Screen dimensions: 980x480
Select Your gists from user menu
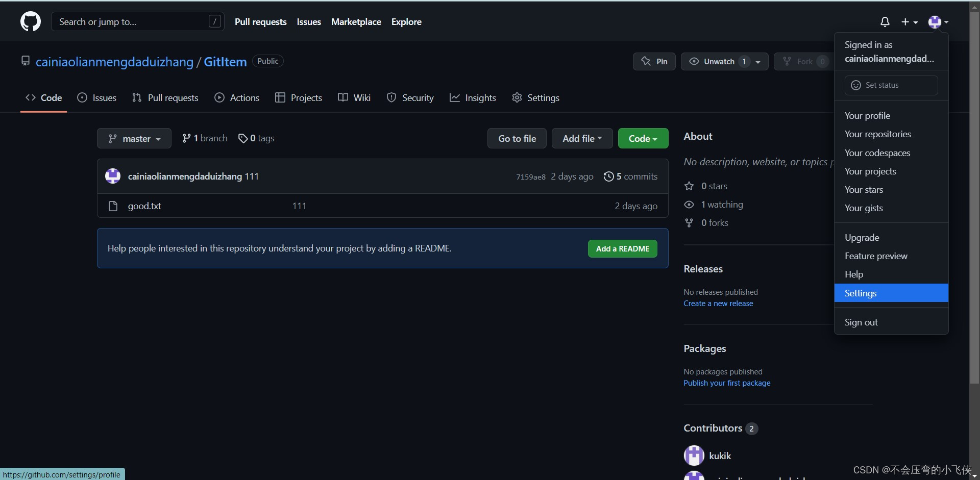891,208
